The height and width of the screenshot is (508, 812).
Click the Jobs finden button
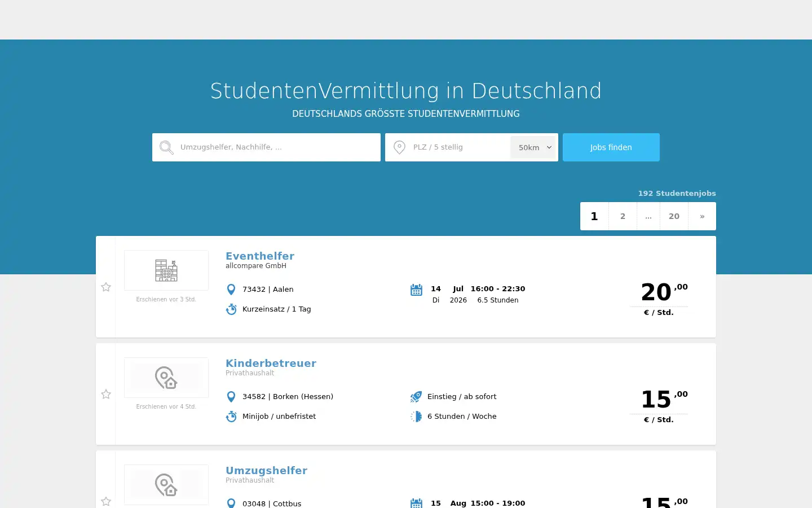(611, 147)
